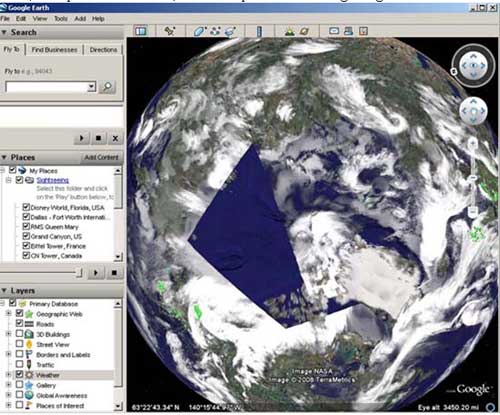
Task: Toggle the sidebar panel icon in toolbar
Action: coord(141,31)
